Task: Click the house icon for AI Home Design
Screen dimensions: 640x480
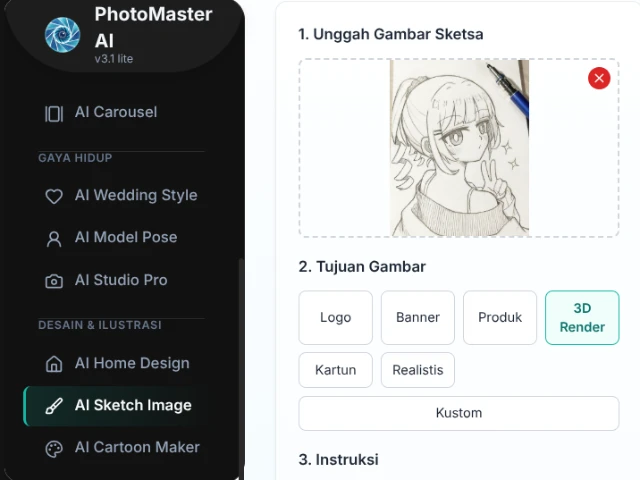Action: pyautogui.click(x=54, y=364)
